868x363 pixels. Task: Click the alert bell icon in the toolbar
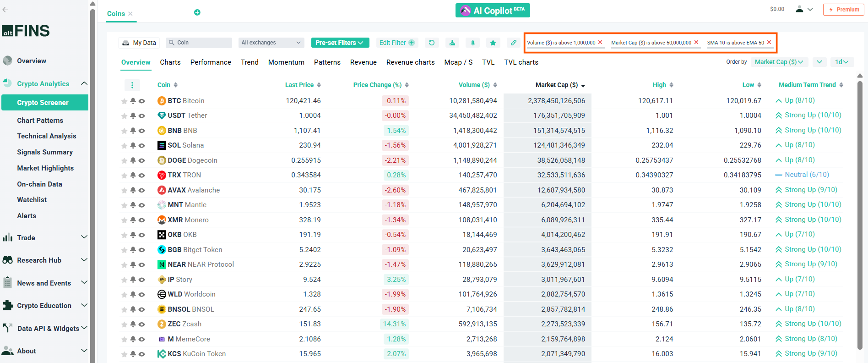472,43
